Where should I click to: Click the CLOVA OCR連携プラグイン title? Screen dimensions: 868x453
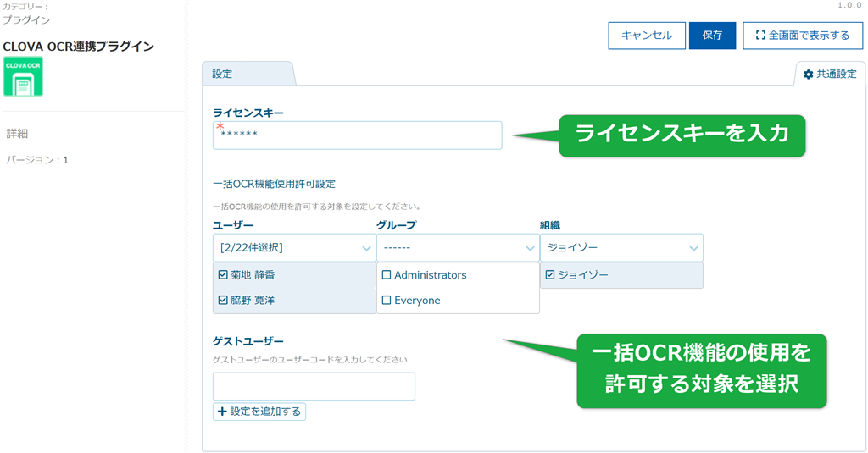pos(79,47)
